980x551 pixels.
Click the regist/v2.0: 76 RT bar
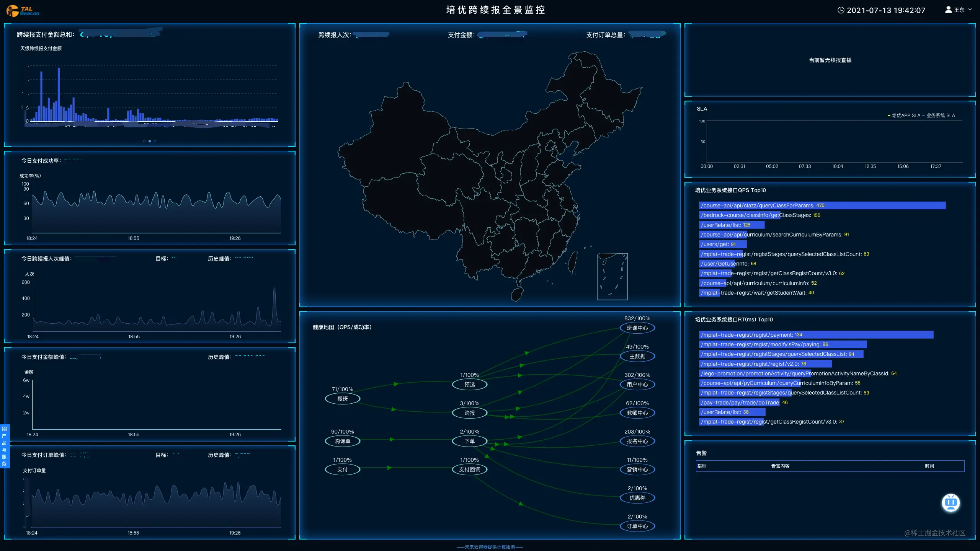[765, 364]
